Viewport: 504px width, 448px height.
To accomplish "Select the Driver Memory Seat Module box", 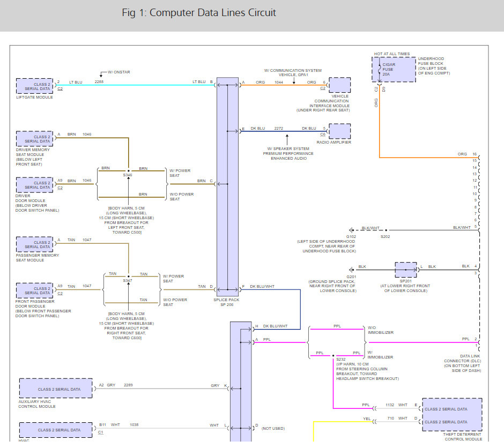I will (35, 139).
